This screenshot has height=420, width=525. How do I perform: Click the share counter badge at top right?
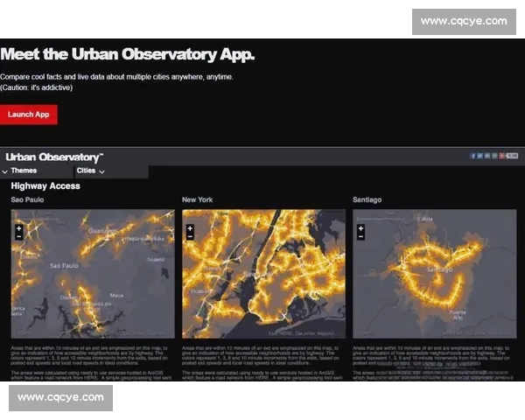(512, 155)
